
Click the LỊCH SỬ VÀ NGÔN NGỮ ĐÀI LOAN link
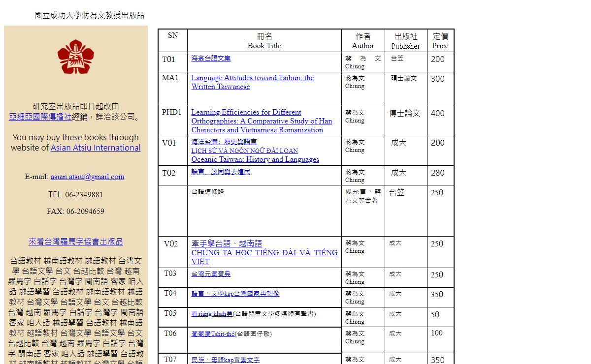(244, 151)
